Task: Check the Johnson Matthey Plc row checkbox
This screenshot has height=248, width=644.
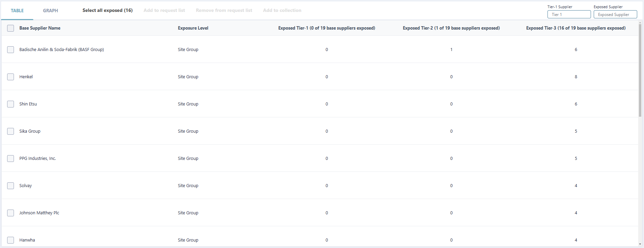Action: (x=11, y=213)
